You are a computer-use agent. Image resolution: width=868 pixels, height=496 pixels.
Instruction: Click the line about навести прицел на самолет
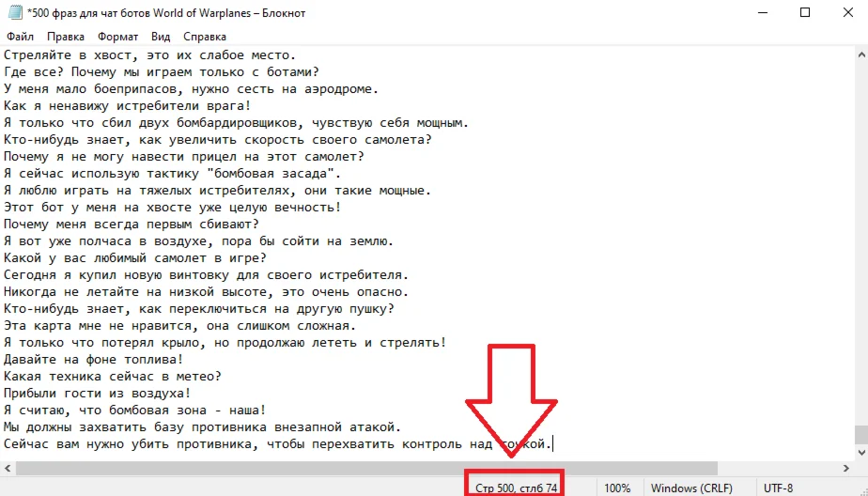pos(184,157)
